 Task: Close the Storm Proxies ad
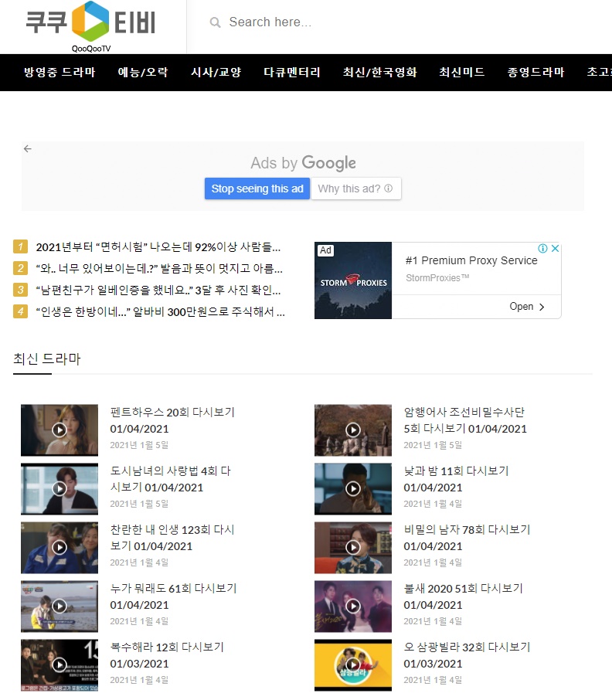555,248
